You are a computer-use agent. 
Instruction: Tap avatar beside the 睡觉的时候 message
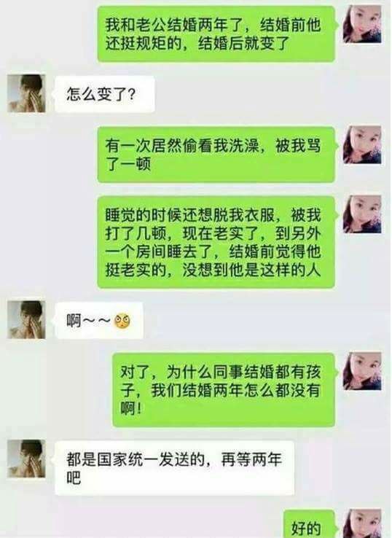coord(362,214)
